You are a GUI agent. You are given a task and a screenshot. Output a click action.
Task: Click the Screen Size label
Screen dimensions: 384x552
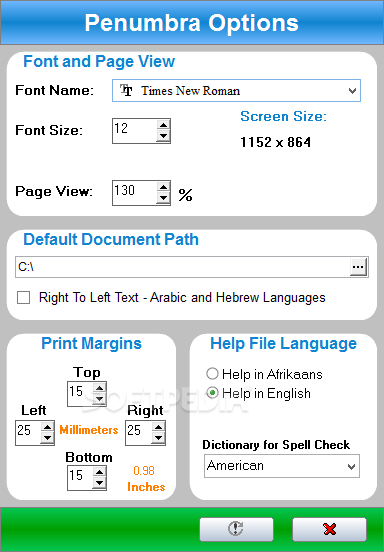[283, 117]
